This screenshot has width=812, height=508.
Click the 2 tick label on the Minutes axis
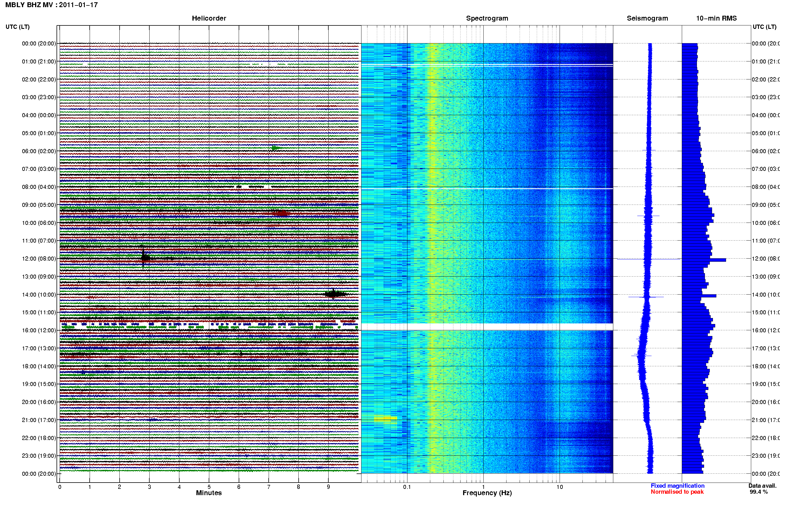point(120,487)
